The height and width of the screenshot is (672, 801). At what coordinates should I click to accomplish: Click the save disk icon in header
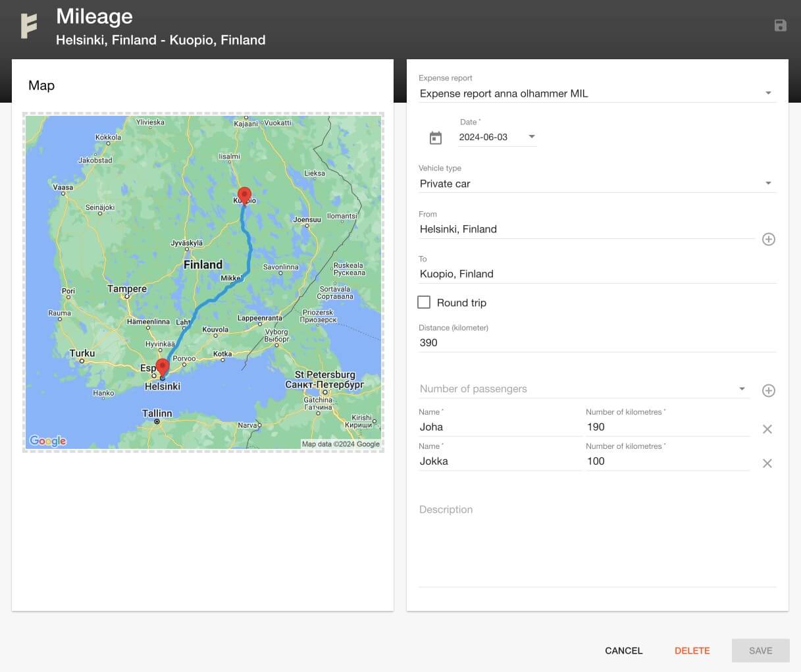click(780, 26)
